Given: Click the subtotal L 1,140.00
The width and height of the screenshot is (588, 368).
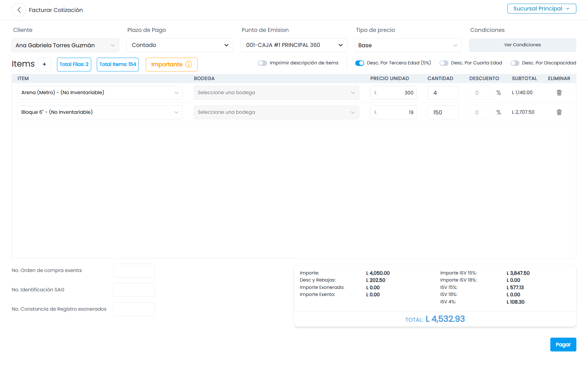Looking at the screenshot, I should [x=522, y=93].
